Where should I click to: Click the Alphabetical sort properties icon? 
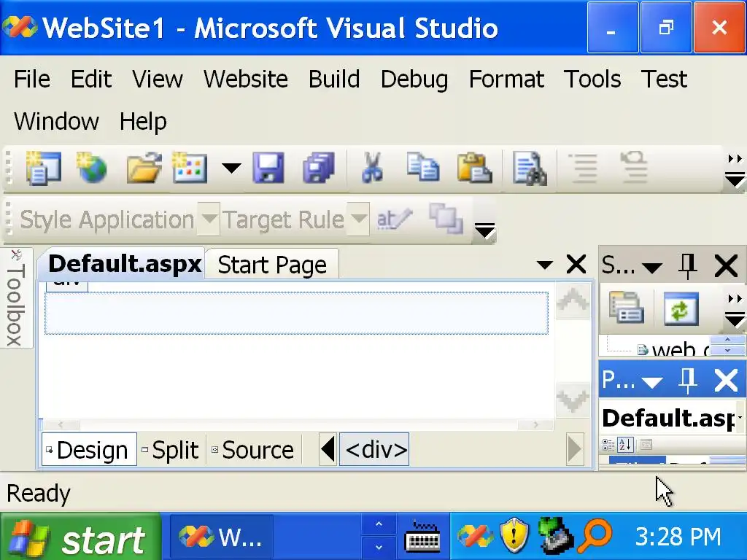[x=625, y=445]
